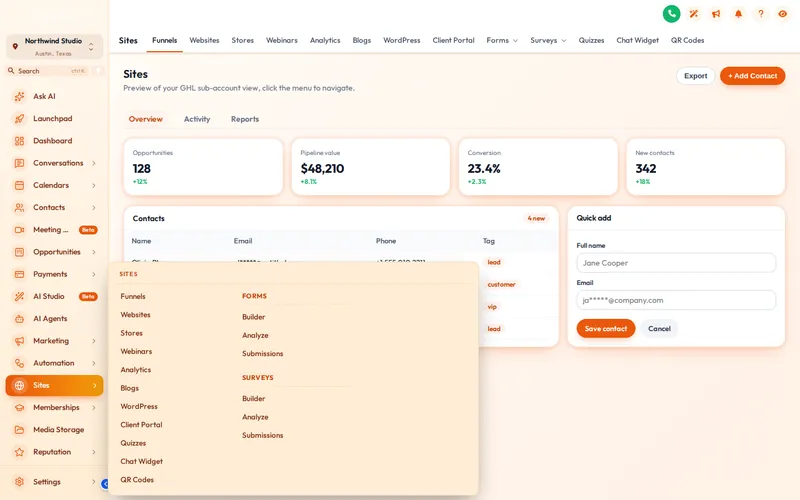Switch to the Websites top tab

204,40
